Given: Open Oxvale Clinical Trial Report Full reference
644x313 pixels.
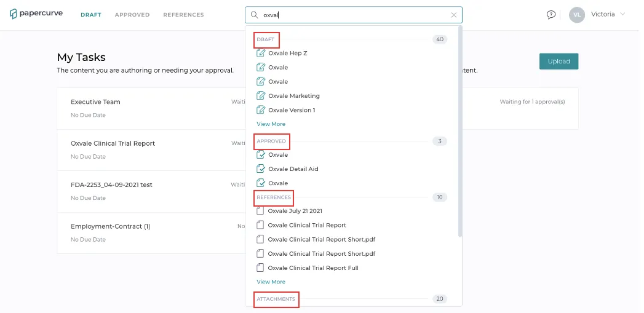Looking at the screenshot, I should [313, 268].
